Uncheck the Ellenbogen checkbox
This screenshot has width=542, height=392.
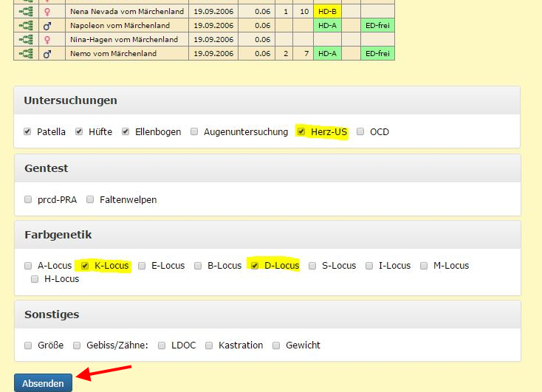(x=126, y=131)
